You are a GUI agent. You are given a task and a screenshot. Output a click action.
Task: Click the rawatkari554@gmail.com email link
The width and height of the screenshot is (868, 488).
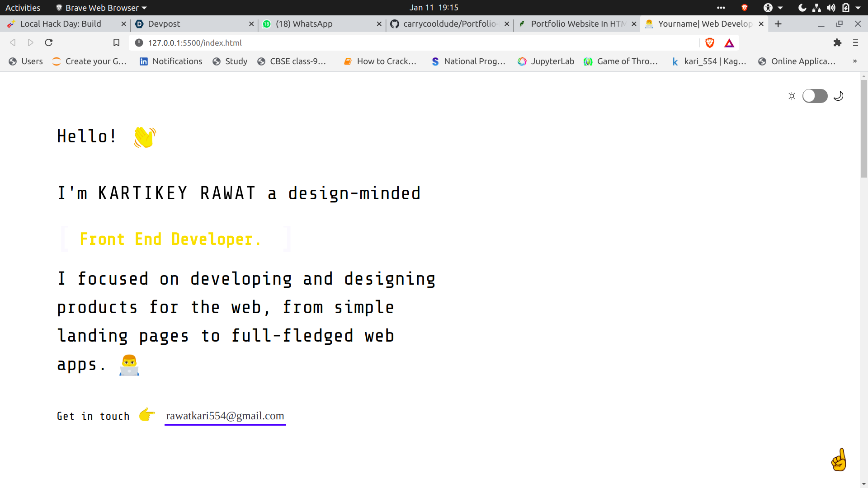225,416
